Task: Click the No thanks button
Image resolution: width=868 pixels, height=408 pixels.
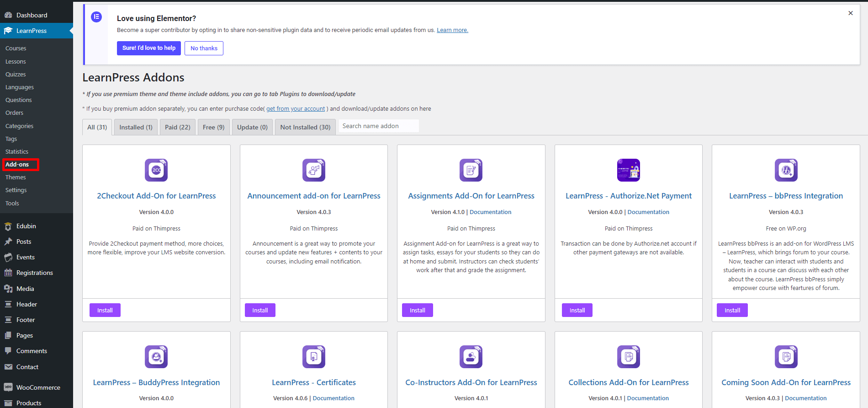Action: pyautogui.click(x=204, y=48)
